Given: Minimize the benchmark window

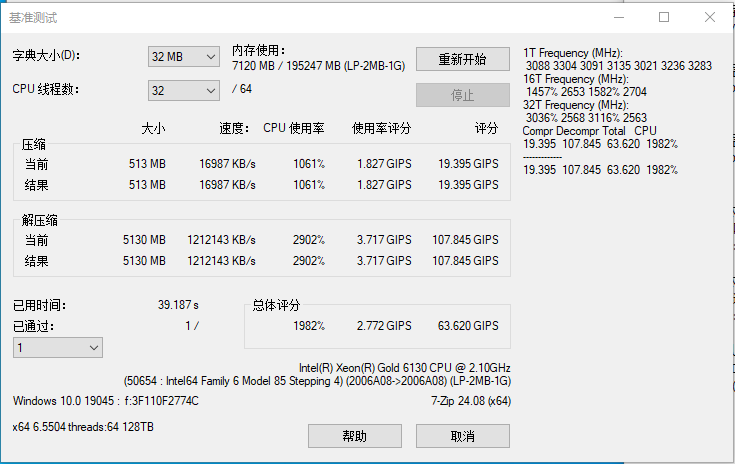Looking at the screenshot, I should coord(618,17).
